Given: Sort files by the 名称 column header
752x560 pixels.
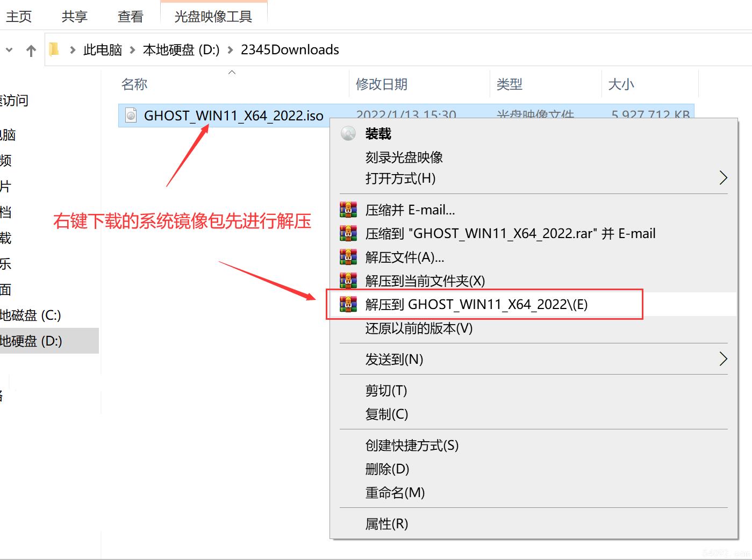Looking at the screenshot, I should [134, 84].
